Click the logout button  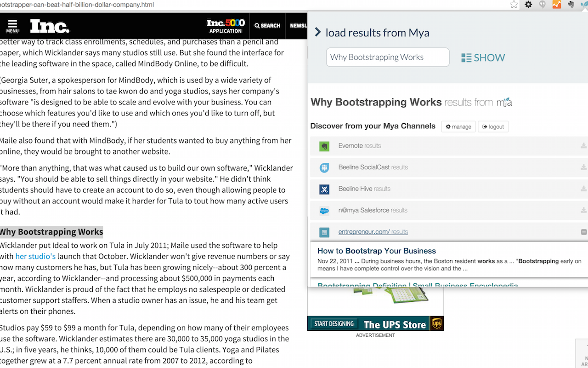tap(493, 126)
